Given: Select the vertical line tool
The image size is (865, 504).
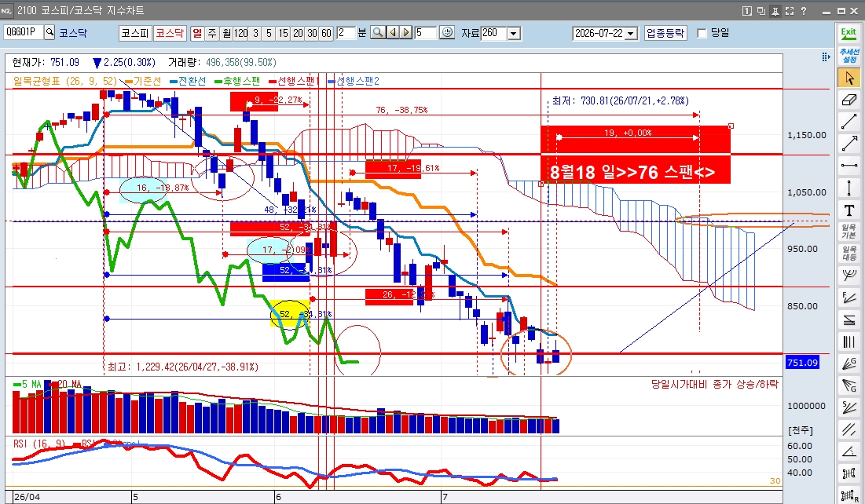Looking at the screenshot, I should coord(849,188).
